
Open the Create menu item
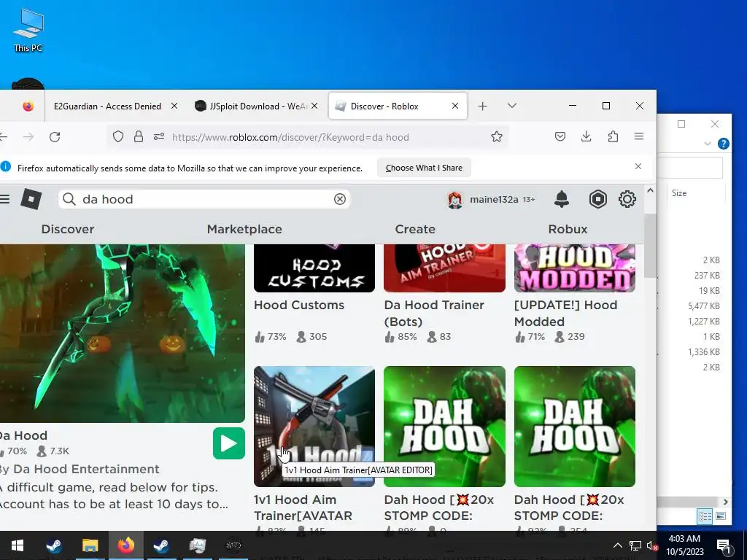click(415, 229)
